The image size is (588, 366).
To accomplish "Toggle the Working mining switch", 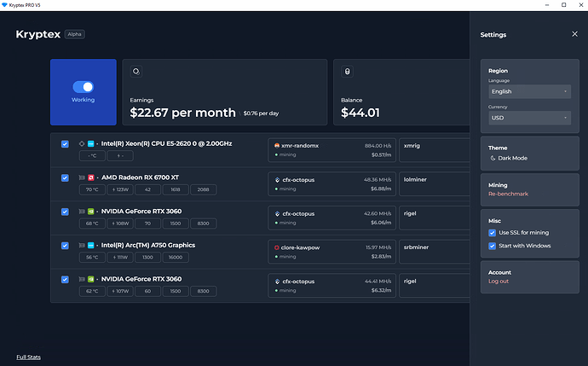I will [84, 87].
